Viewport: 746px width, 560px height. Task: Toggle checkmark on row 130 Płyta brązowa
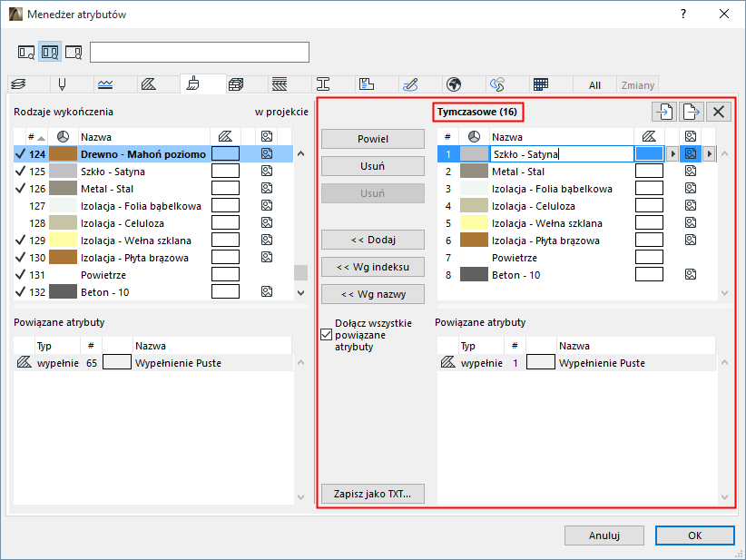pyautogui.click(x=20, y=258)
